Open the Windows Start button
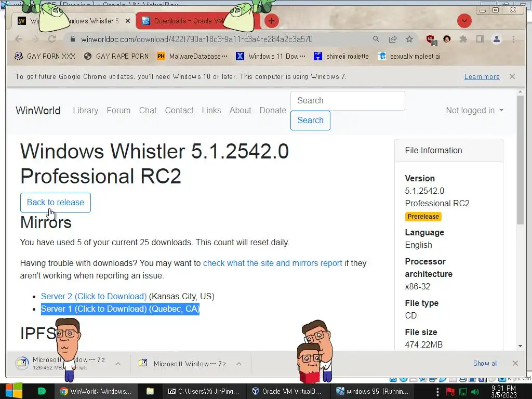The height and width of the screenshot is (399, 532). tap(14, 391)
